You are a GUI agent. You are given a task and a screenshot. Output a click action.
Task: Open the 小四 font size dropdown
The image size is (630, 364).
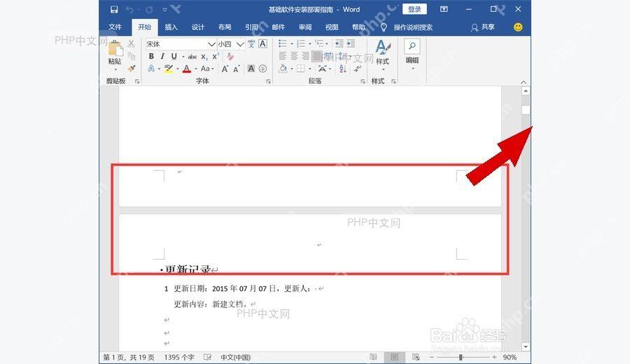(240, 44)
